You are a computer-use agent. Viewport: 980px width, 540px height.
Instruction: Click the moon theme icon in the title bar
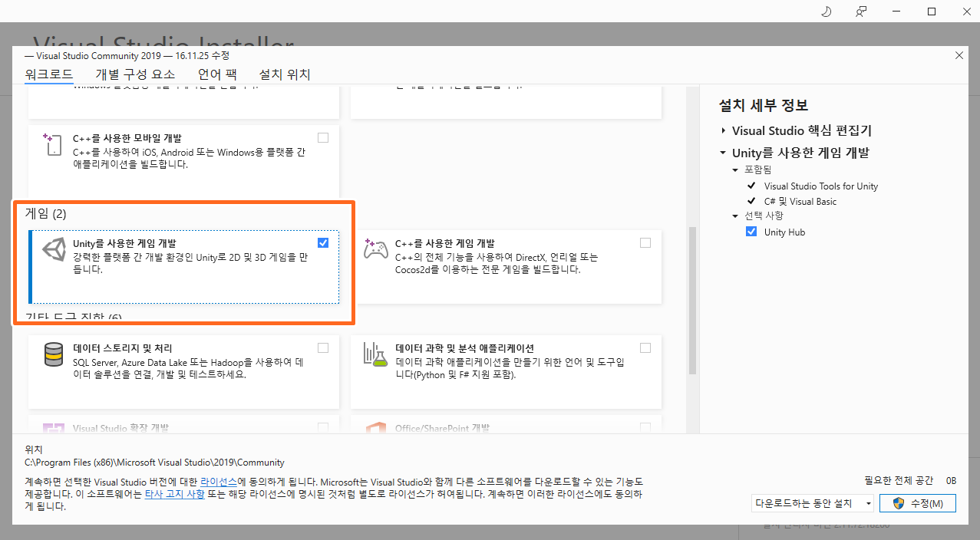(827, 12)
